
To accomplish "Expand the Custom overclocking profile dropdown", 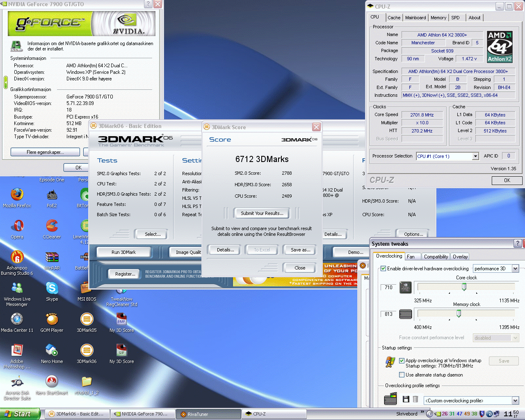I will [515, 401].
